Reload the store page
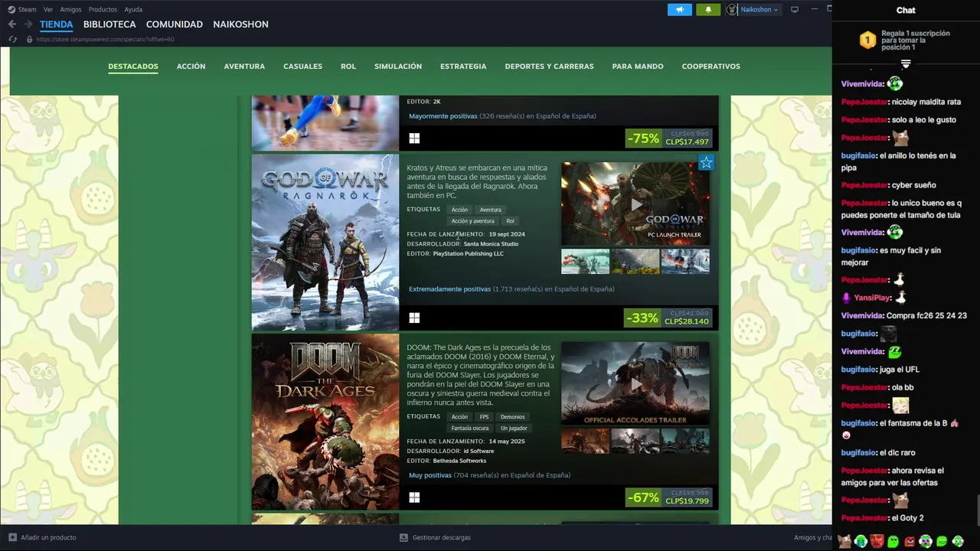 12,39
